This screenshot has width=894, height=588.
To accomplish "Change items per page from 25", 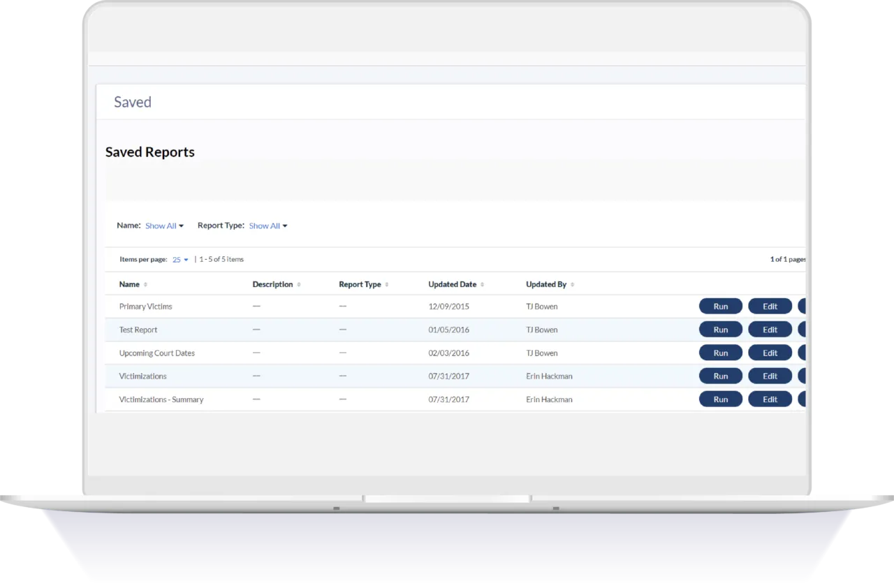I will click(180, 260).
